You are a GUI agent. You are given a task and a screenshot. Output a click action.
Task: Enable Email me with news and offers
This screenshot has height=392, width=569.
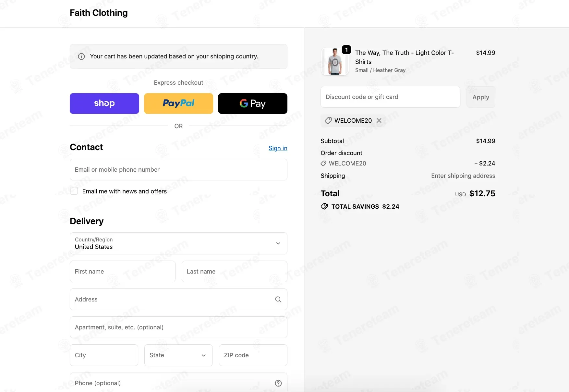click(74, 191)
